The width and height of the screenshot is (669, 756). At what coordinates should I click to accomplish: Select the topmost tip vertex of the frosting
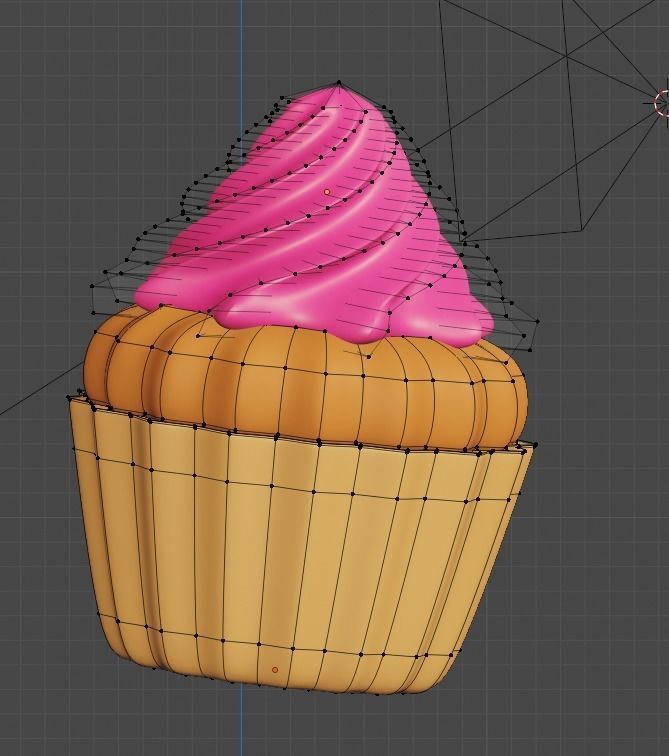click(339, 83)
